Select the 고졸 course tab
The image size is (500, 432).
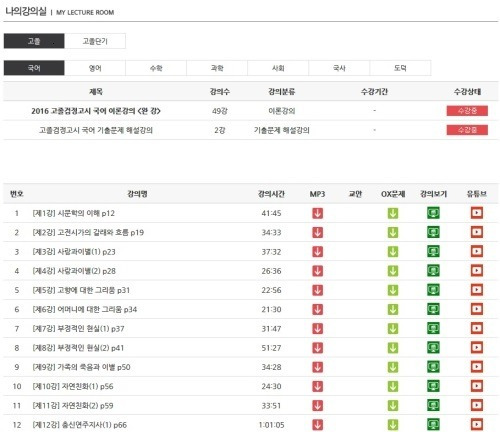(34, 41)
